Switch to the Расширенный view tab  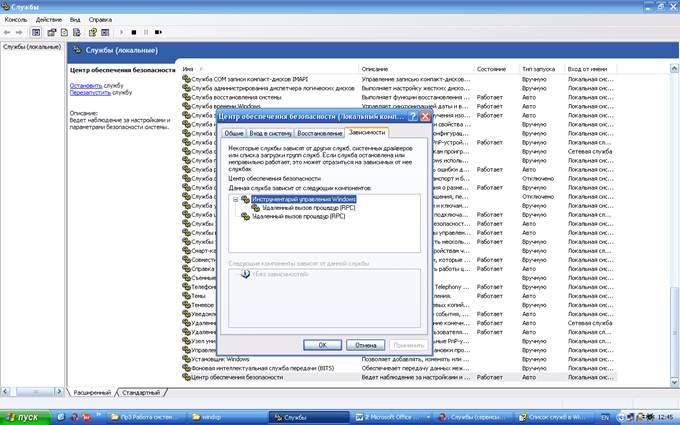coord(92,392)
